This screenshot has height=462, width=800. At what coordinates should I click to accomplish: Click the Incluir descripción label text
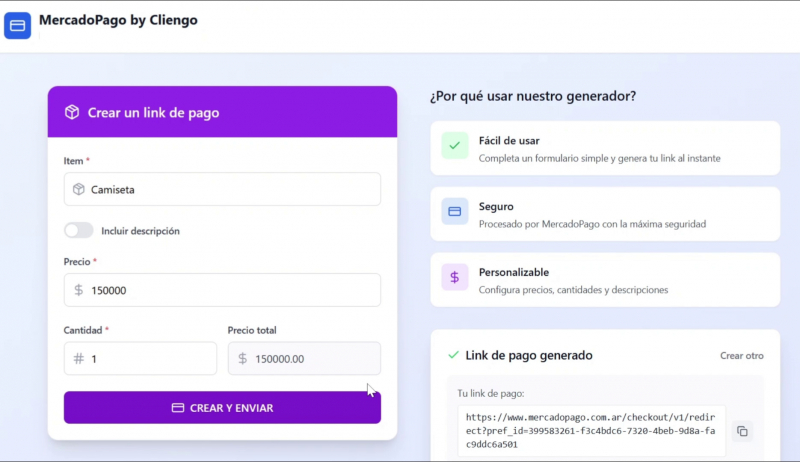(x=140, y=231)
